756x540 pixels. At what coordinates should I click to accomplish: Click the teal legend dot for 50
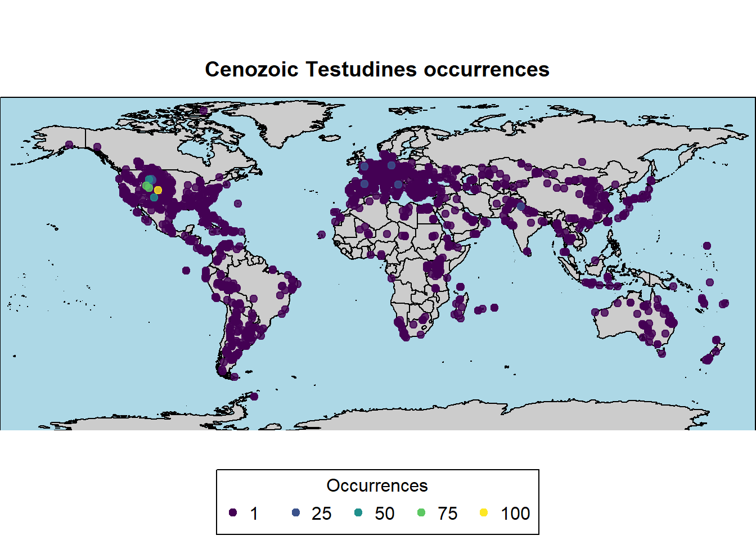[x=358, y=512]
